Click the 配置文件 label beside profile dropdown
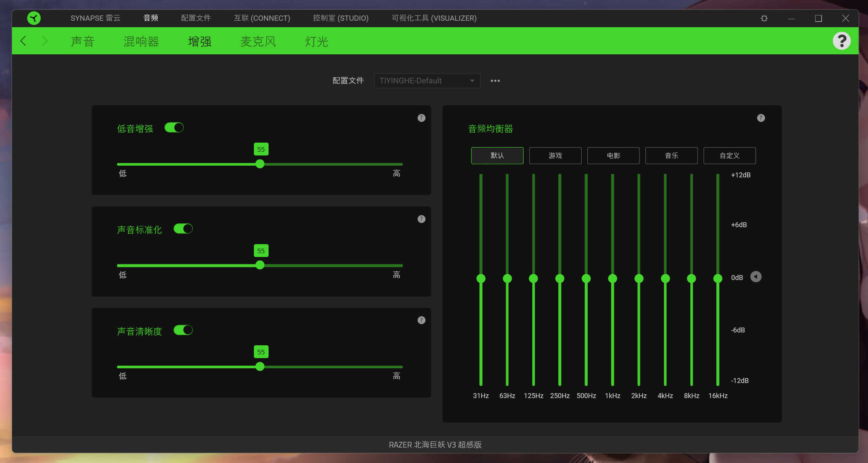This screenshot has height=463, width=868. point(348,81)
